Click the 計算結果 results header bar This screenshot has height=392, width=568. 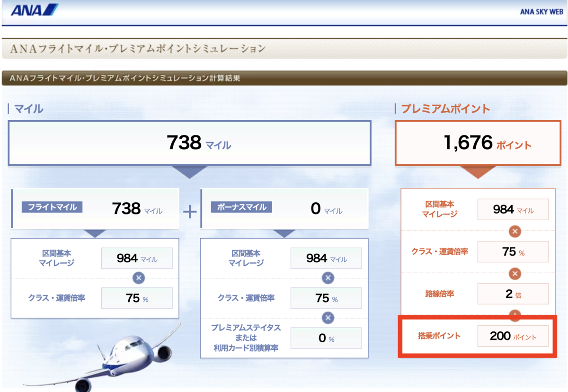(284, 78)
